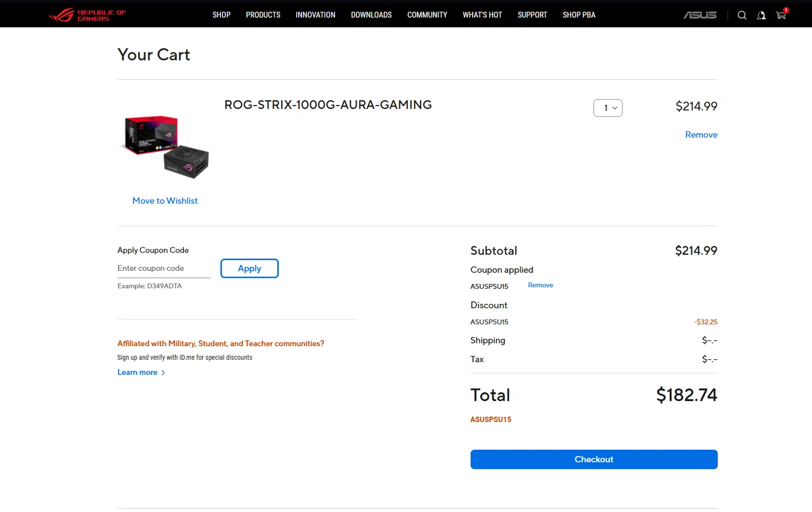Open the DOWNLOADS menu item

point(371,15)
